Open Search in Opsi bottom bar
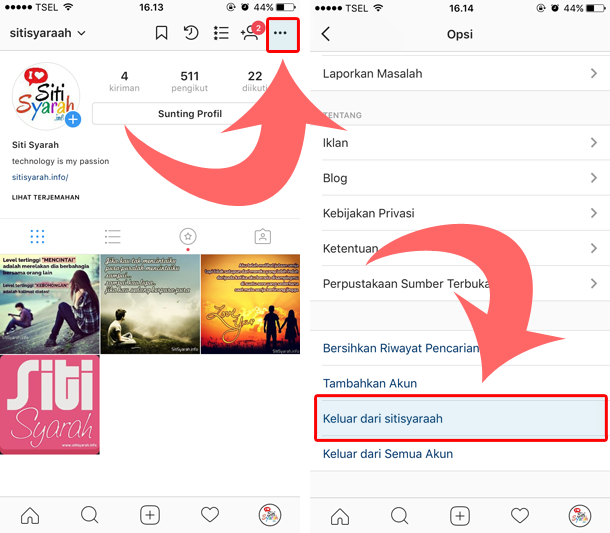610x533 pixels. coord(400,516)
